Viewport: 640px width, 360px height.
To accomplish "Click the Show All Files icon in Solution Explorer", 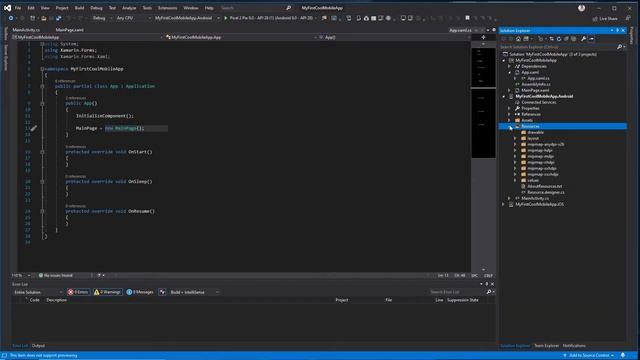I will pos(573,39).
